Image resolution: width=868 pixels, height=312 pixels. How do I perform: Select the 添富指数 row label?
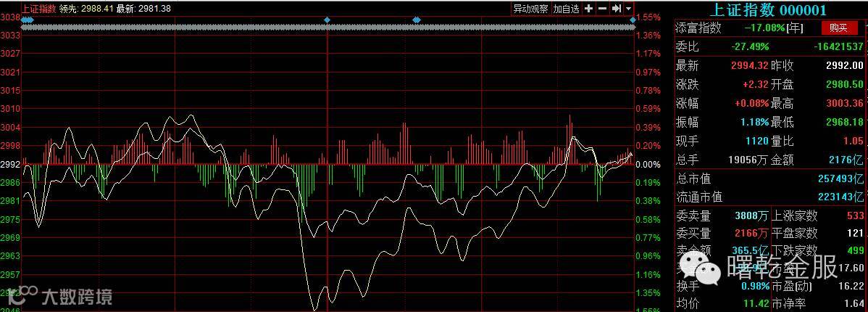[698, 28]
